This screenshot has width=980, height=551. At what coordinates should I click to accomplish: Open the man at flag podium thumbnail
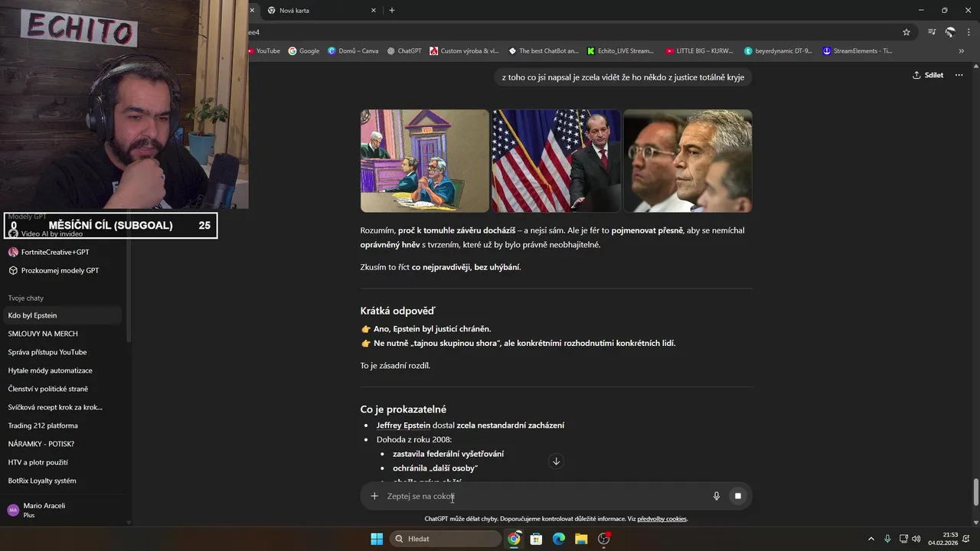tap(557, 161)
